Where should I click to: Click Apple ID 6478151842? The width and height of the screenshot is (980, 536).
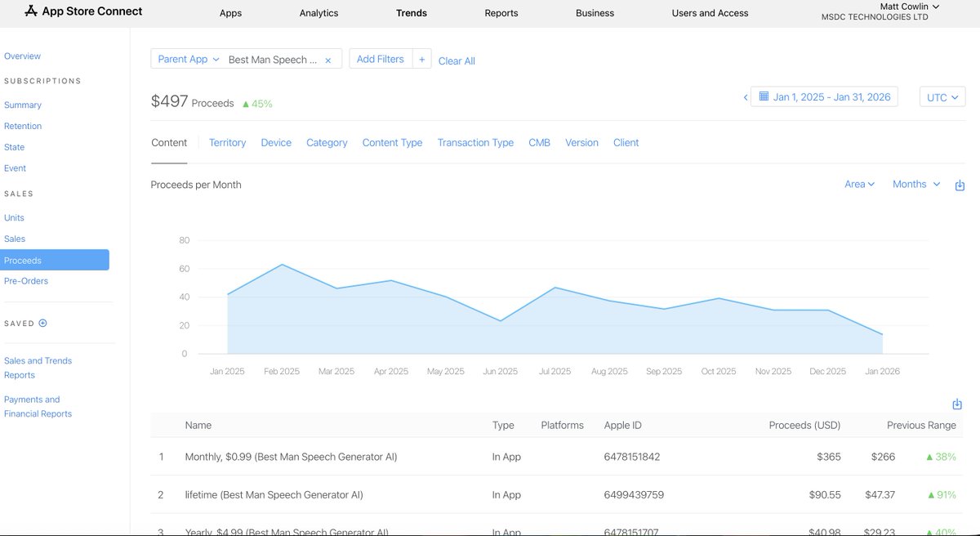632,457
